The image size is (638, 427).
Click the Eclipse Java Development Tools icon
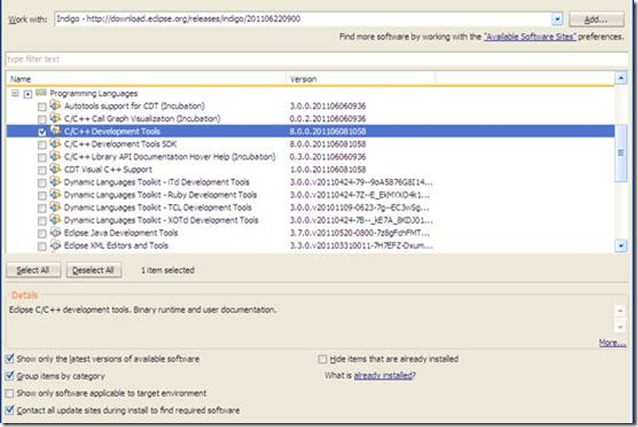(55, 232)
